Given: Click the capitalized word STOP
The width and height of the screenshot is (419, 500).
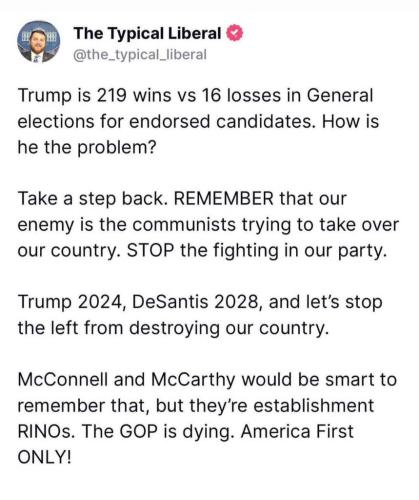Looking at the screenshot, I should (x=150, y=250).
